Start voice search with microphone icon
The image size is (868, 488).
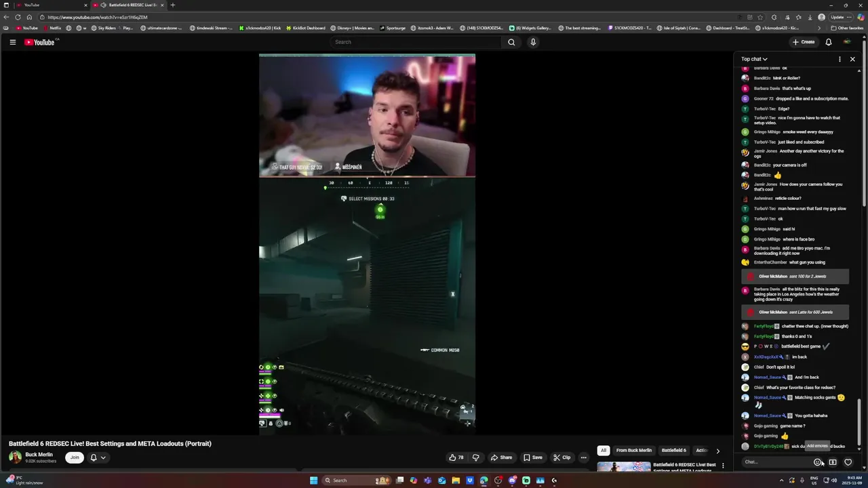point(533,42)
